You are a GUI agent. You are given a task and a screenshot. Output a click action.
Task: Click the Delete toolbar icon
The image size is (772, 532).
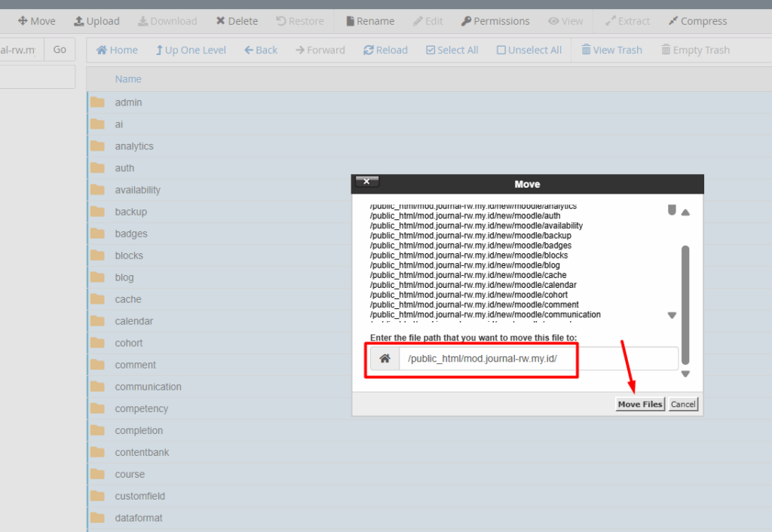237,20
